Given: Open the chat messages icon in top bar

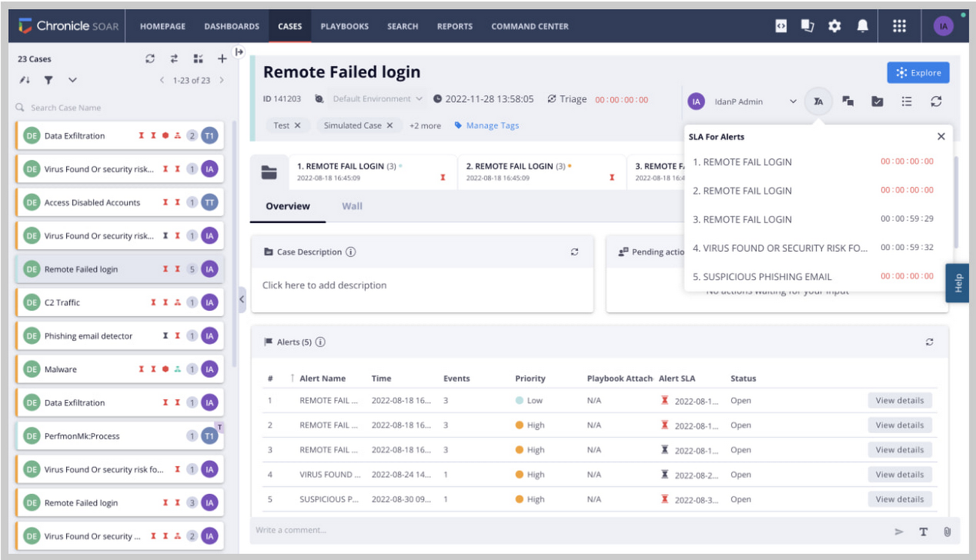Looking at the screenshot, I should click(807, 26).
